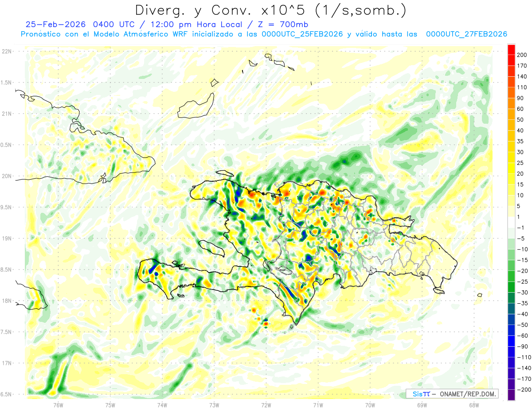Image resolution: width=532 pixels, height=411 pixels.
Task: Select the '90' colorbar value
Action: pos(520,98)
